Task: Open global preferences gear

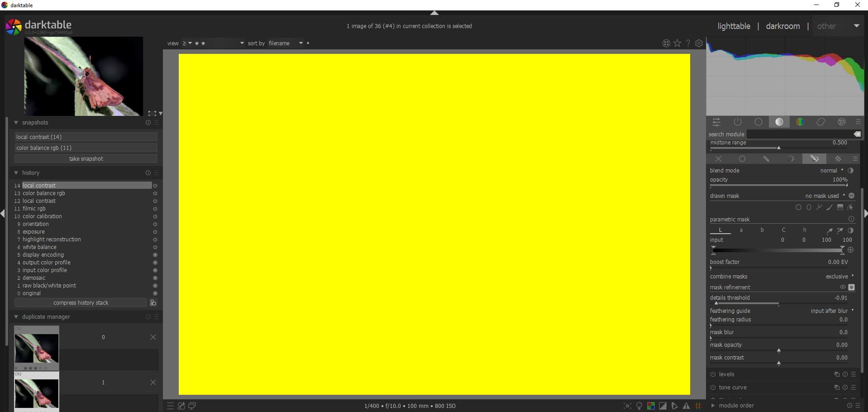Action: pyautogui.click(x=699, y=43)
